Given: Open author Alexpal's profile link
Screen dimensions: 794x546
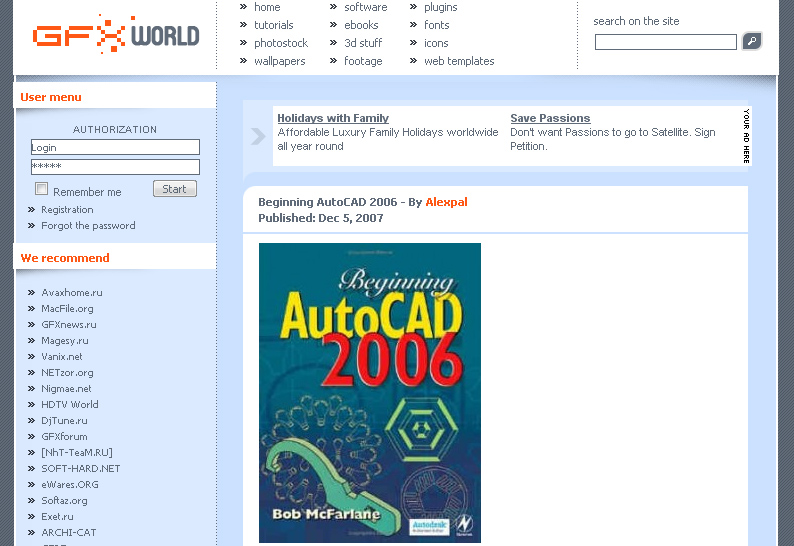Looking at the screenshot, I should click(x=446, y=202).
